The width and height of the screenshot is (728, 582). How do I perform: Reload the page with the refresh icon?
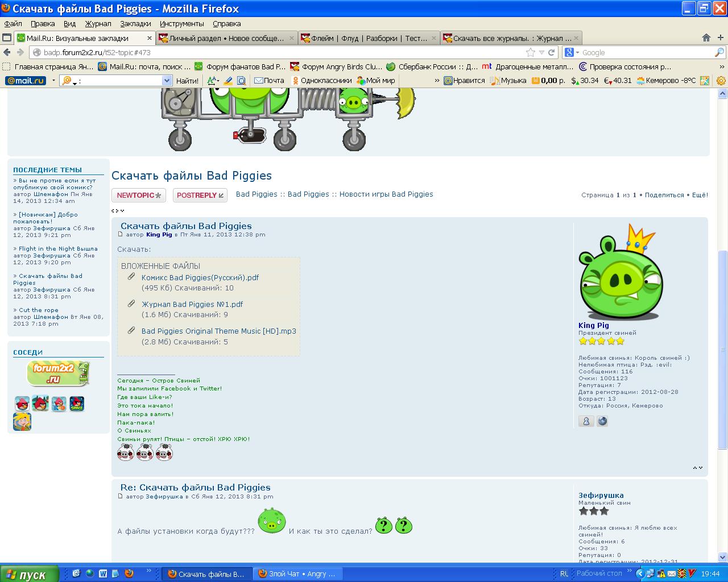click(x=551, y=52)
